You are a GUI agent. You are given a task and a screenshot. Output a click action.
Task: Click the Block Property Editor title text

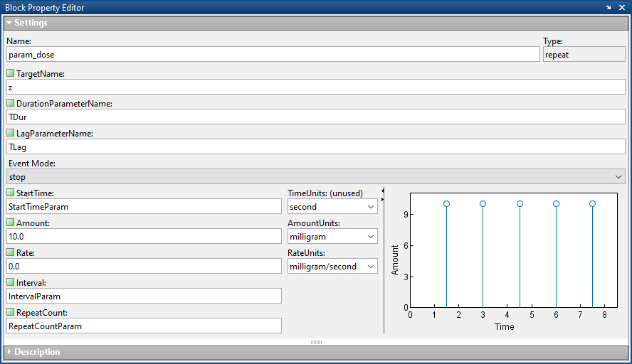(x=45, y=8)
